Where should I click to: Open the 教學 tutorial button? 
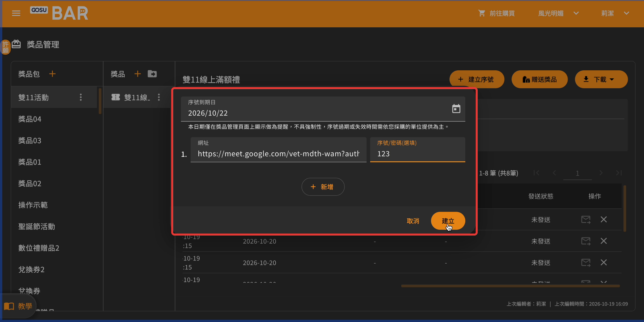coord(18,306)
